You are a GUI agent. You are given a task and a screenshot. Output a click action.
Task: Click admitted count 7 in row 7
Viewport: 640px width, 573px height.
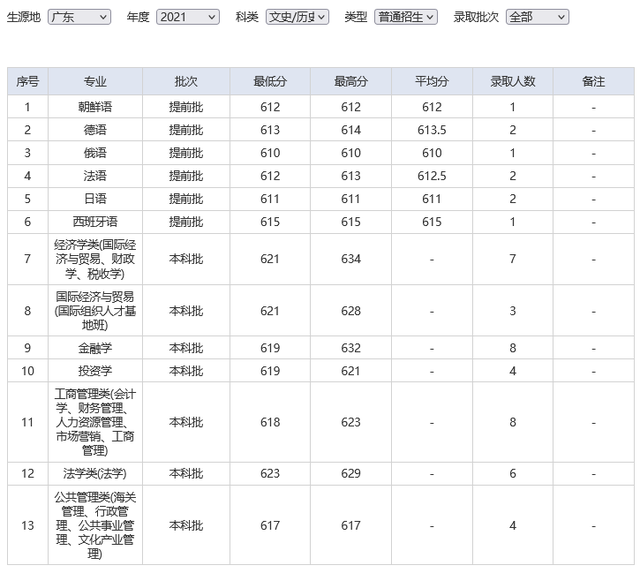(513, 259)
